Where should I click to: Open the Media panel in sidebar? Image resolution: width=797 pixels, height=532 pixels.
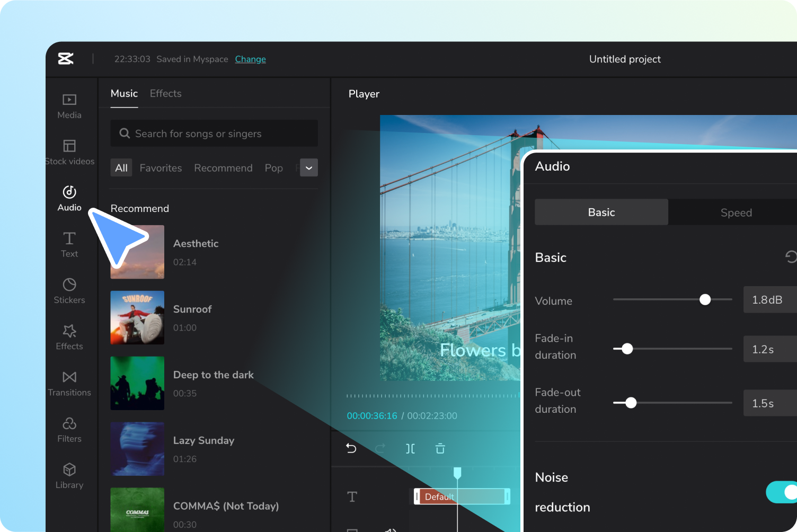(x=69, y=106)
